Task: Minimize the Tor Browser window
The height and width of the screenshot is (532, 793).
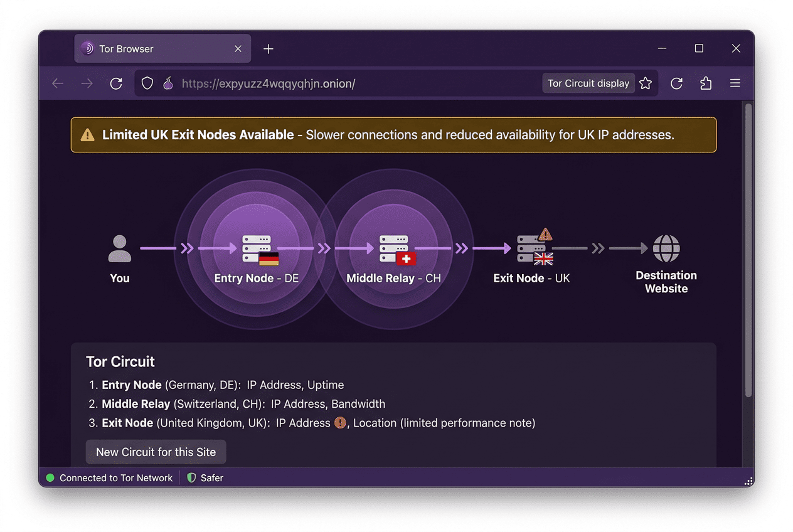Action: 663,48
